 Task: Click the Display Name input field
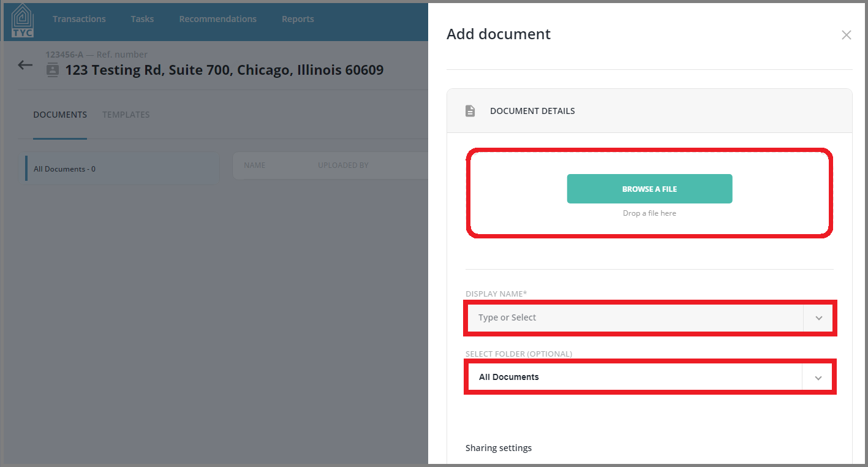coord(635,317)
